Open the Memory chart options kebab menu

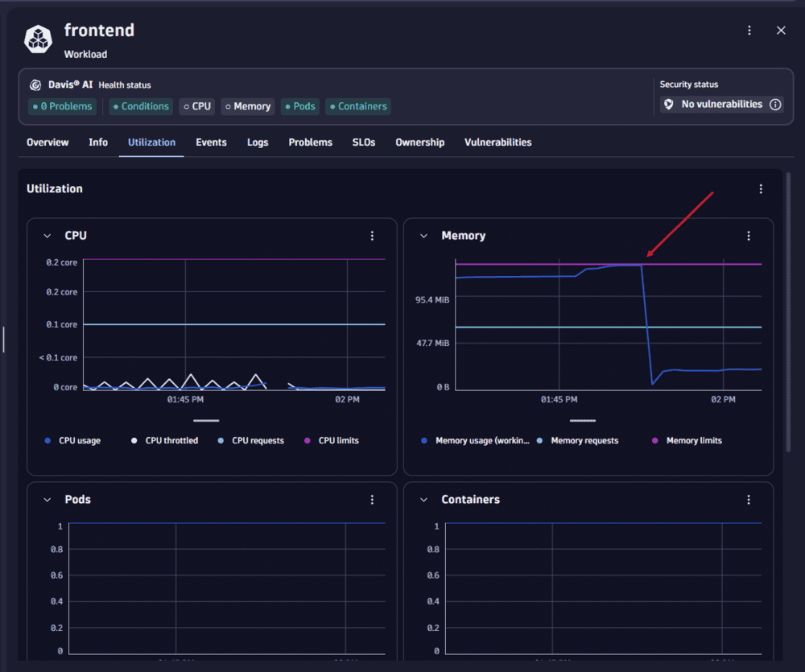(749, 236)
